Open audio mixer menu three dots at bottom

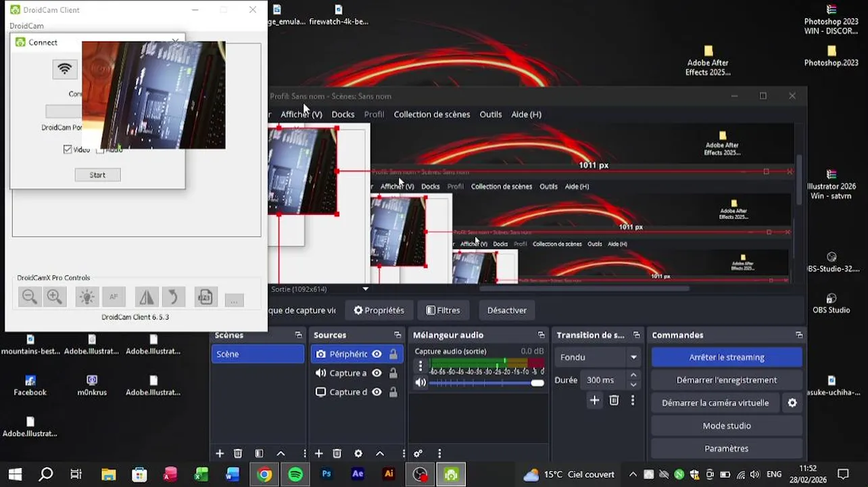(439, 454)
